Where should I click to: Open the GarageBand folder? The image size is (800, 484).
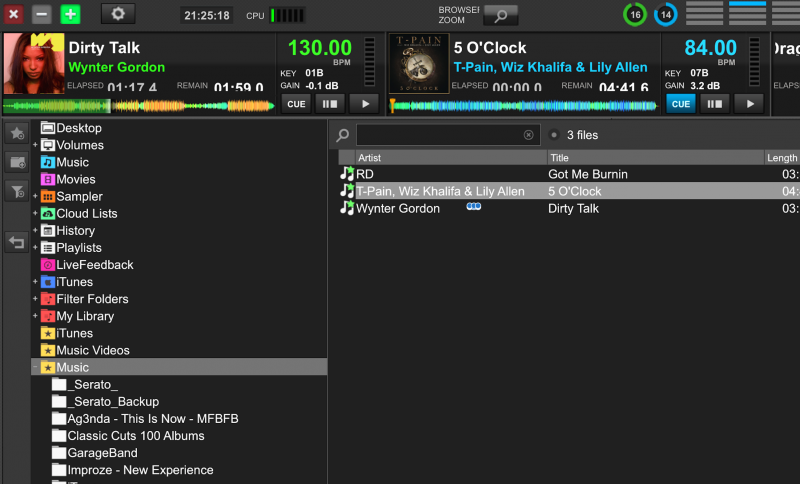(x=94, y=453)
